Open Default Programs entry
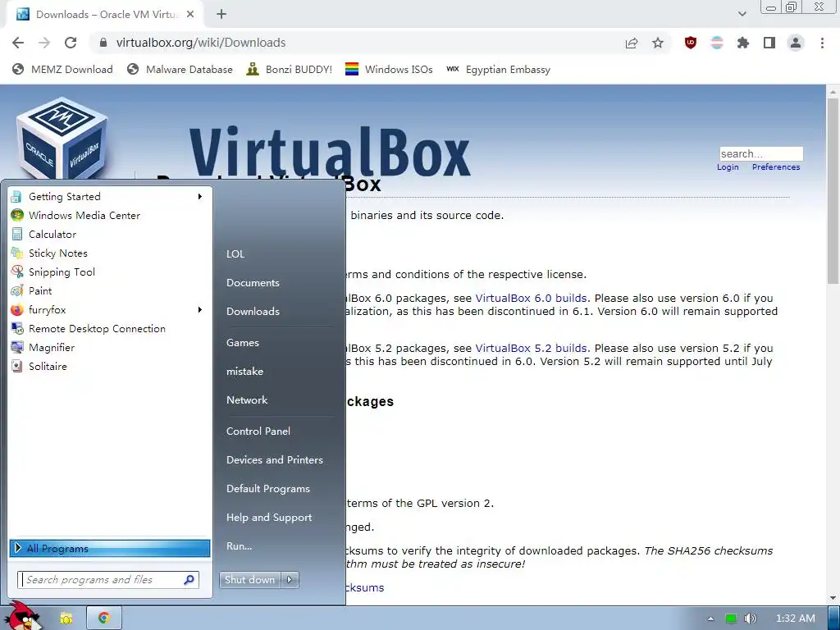The width and height of the screenshot is (840, 630). click(x=268, y=489)
